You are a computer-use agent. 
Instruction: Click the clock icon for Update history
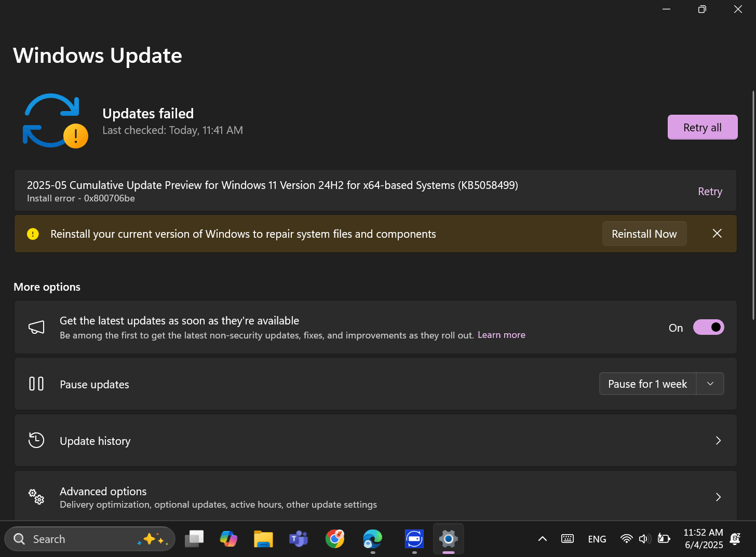point(36,440)
